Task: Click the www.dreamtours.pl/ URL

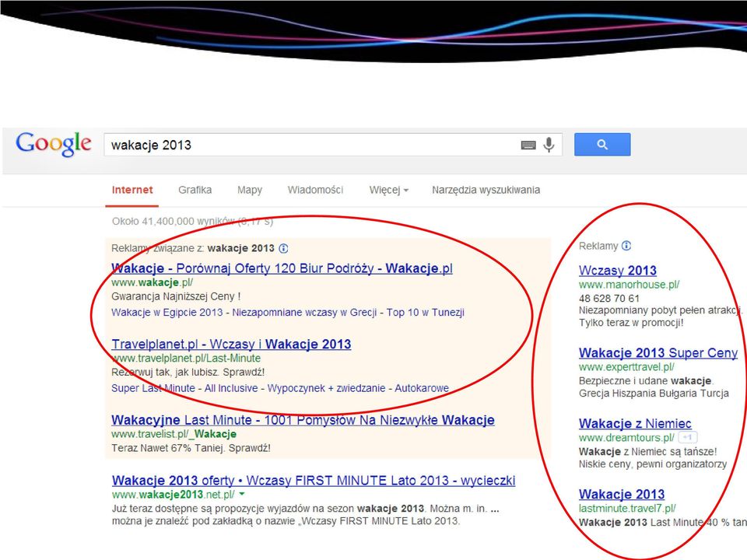Action: point(626,438)
